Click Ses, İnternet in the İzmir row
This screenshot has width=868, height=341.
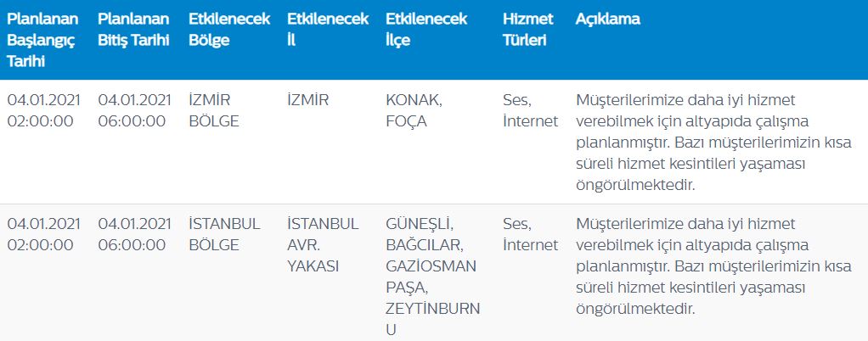coord(530,110)
